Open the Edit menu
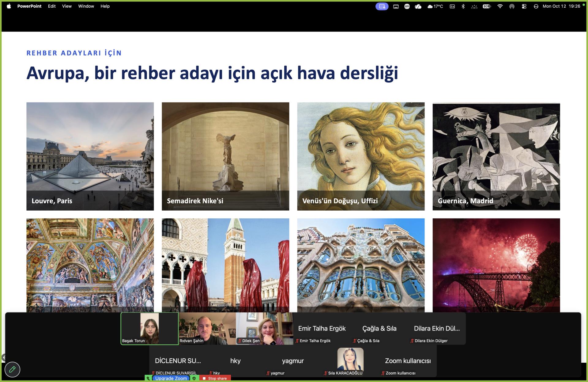This screenshot has height=382, width=588. [52, 6]
